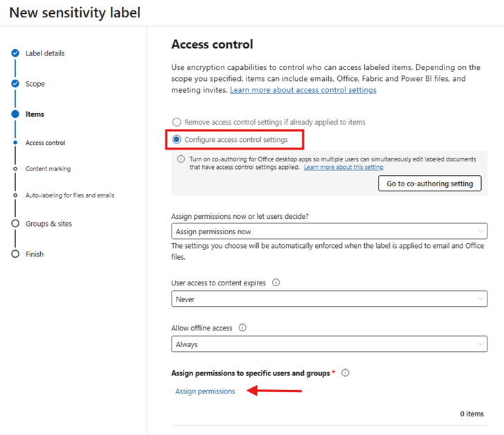The image size is (504, 435).
Task: Click the Finish step circle icon
Action: pyautogui.click(x=15, y=254)
